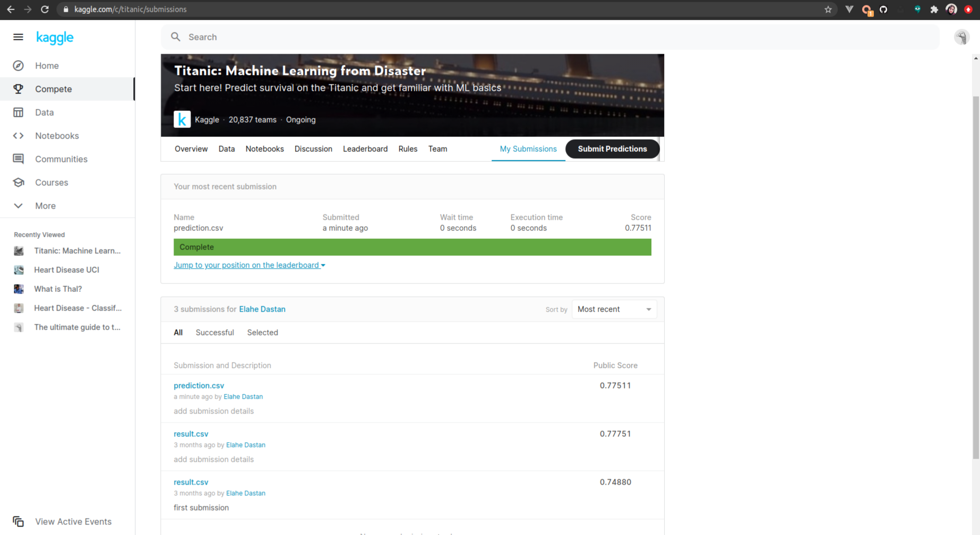Image resolution: width=980 pixels, height=535 pixels.
Task: Click the Notebooks code brackets icon
Action: tap(19, 136)
